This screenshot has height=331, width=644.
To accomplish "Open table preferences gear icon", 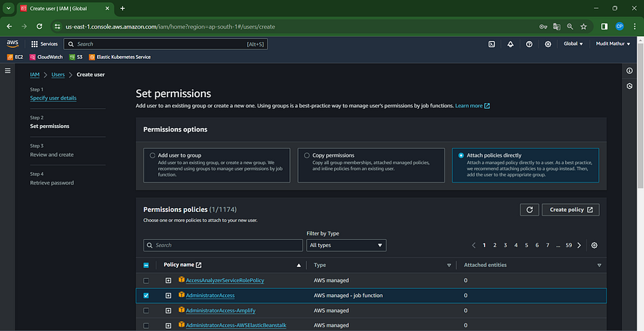I will [594, 245].
